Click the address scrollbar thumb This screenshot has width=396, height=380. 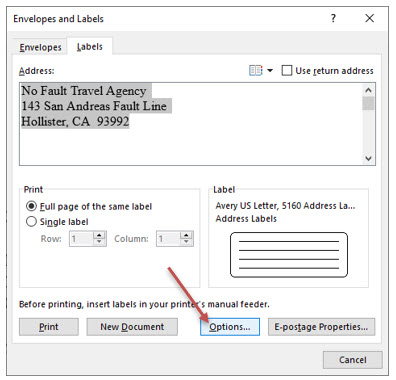tap(368, 103)
